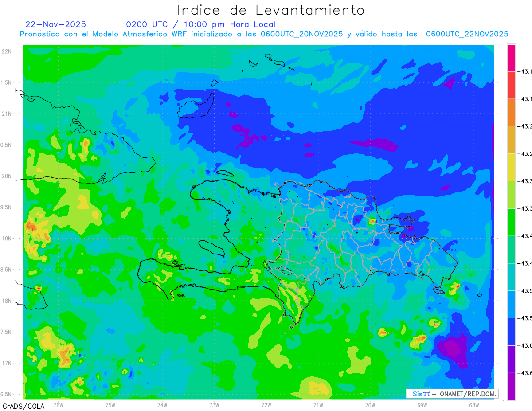This screenshot has width=532, height=411.
Task: Pick the light sky-blue swatch on the color bar
Action: (511, 305)
